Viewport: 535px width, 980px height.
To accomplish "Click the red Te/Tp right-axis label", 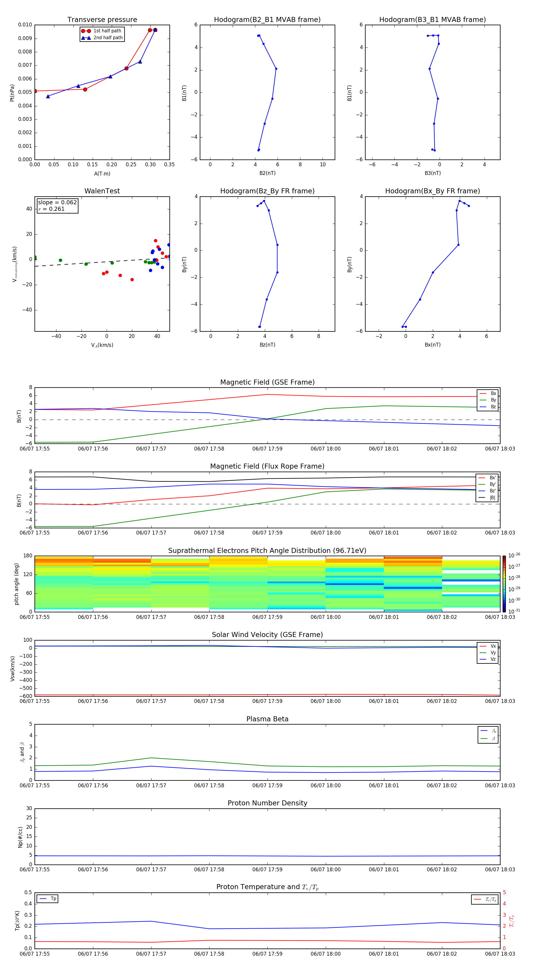I will point(512,921).
